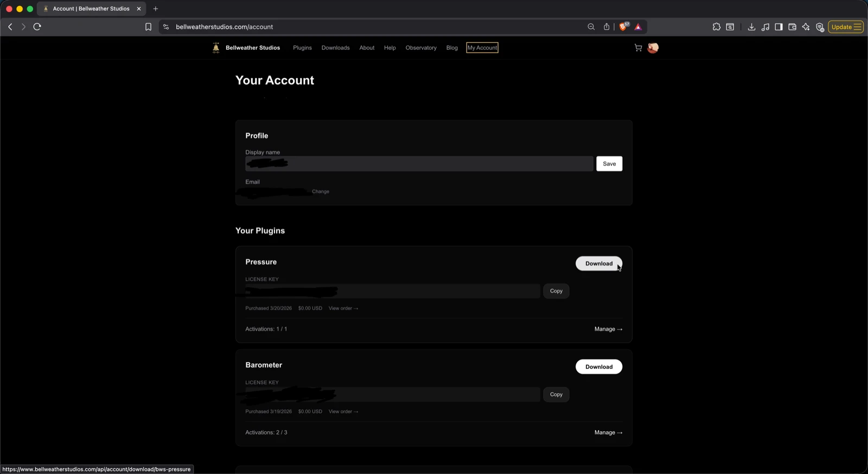Screen dimensions: 868x474
Task: Click the Your Plugins heading
Action: tap(260, 230)
